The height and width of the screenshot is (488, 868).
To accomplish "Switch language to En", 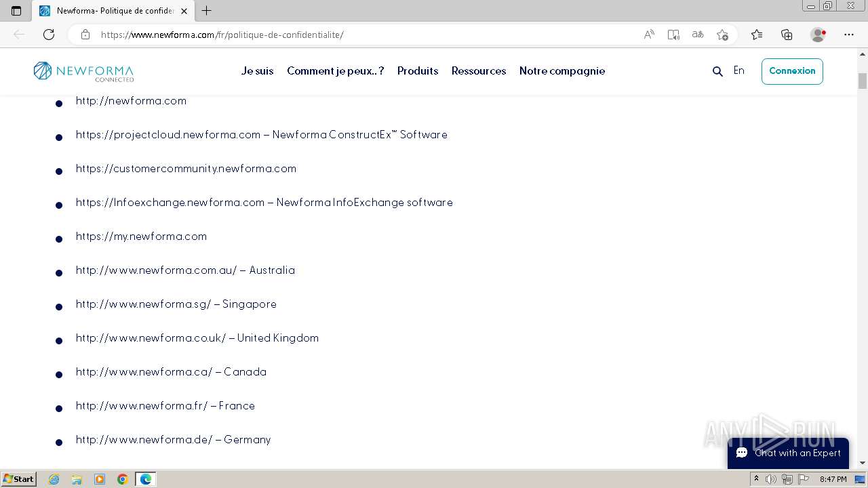I will [738, 70].
